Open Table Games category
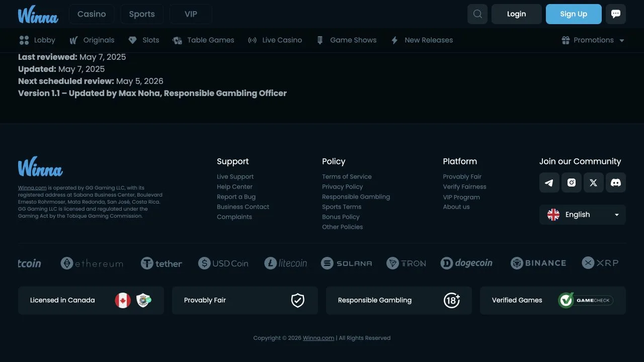The height and width of the screenshot is (362, 644). 203,40
